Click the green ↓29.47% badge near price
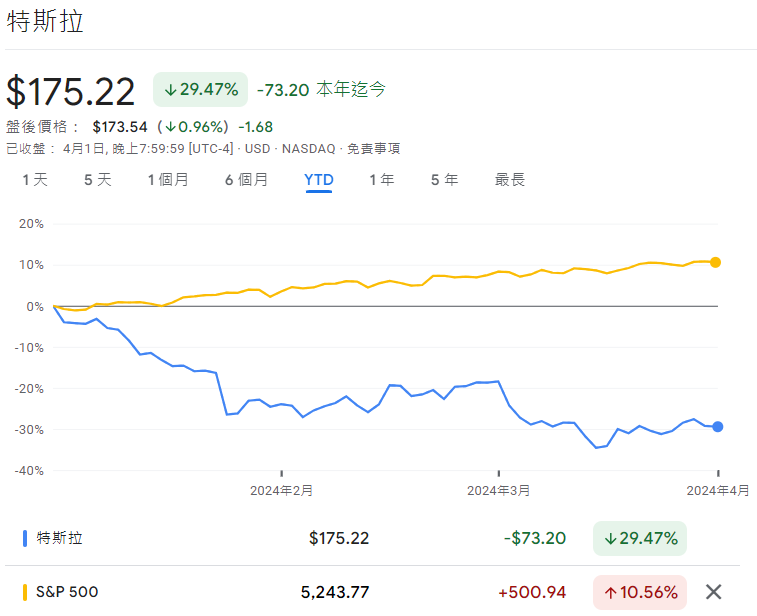Screen dimensions: 757x616 coord(200,89)
